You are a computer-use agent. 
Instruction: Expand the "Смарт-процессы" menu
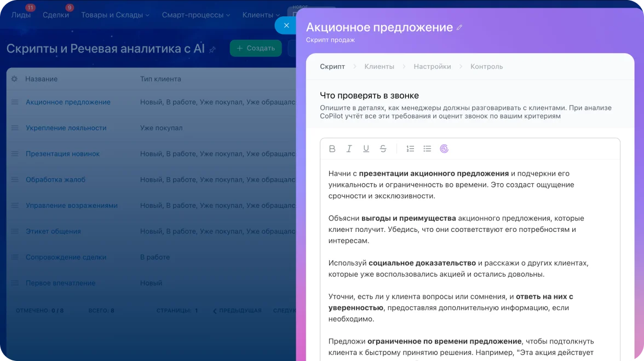tap(196, 15)
